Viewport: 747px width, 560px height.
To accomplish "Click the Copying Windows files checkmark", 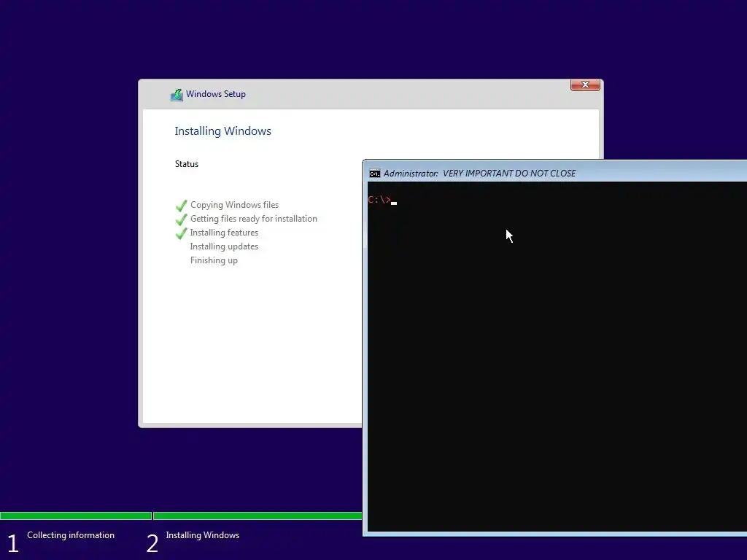I will coord(182,206).
